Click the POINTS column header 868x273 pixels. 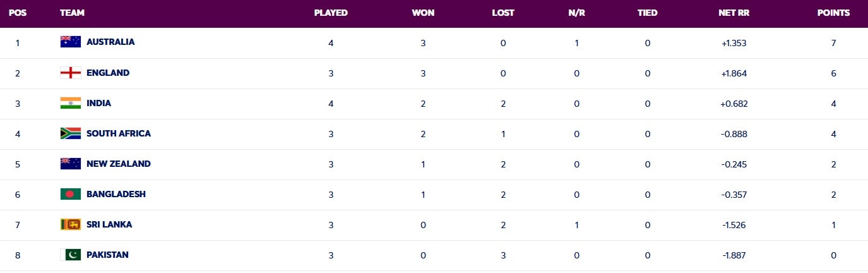coord(833,13)
